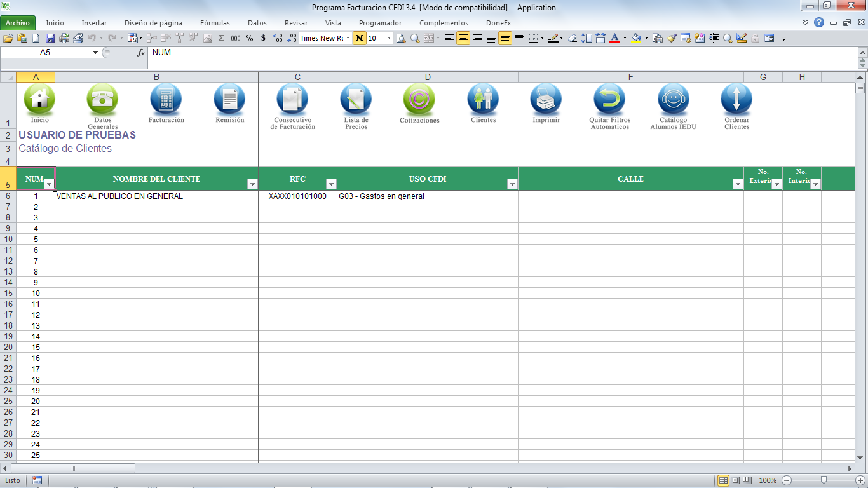
Task: Apply percent style from the toolbar
Action: coord(249,38)
